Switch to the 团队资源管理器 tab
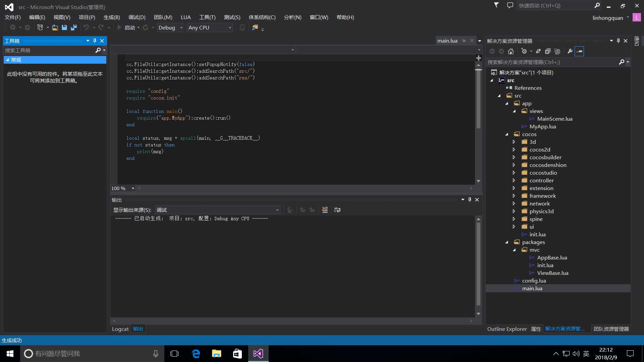This screenshot has width=644, height=362. 611,329
